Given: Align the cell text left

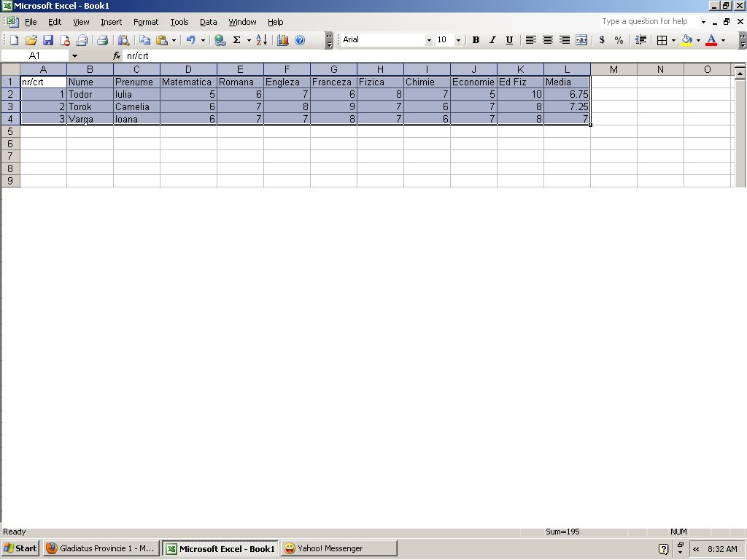Looking at the screenshot, I should click(530, 40).
